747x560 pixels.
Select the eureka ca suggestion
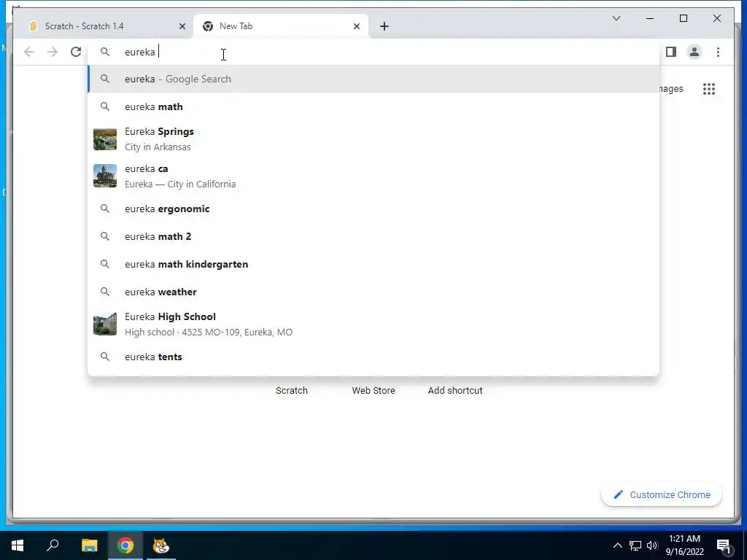(374, 176)
